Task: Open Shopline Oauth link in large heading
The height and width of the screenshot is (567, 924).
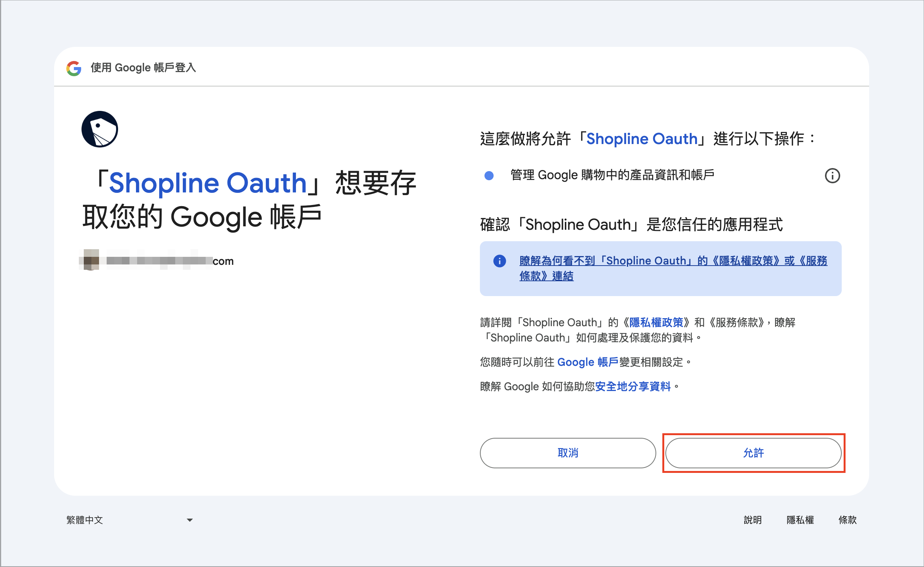Action: point(208,183)
